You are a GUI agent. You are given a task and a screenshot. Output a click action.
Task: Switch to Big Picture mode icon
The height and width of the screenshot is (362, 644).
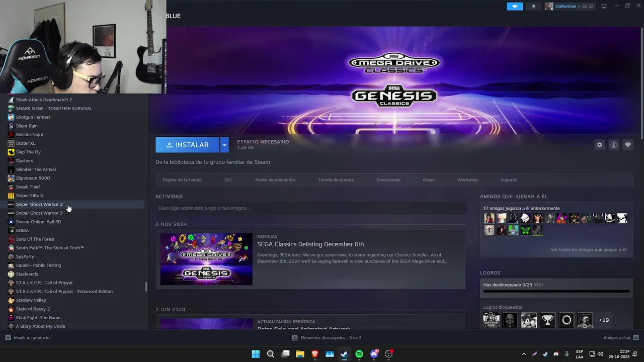604,6
